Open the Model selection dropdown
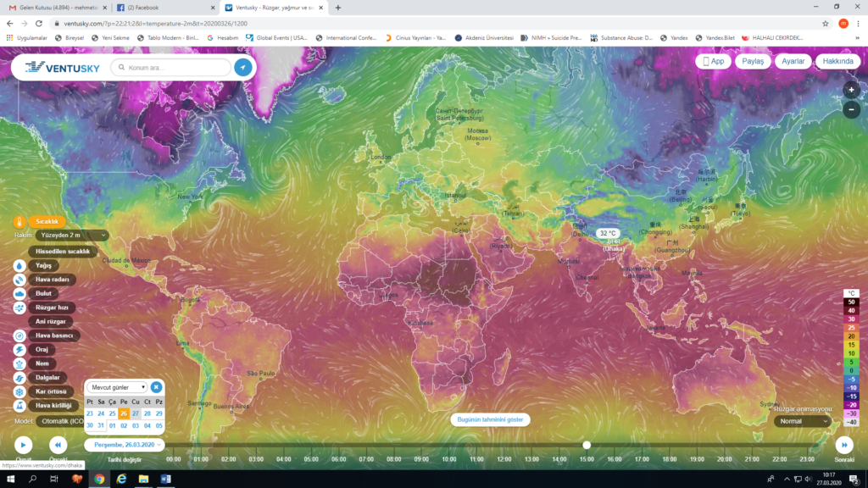This screenshot has height=488, width=868. coord(62,421)
